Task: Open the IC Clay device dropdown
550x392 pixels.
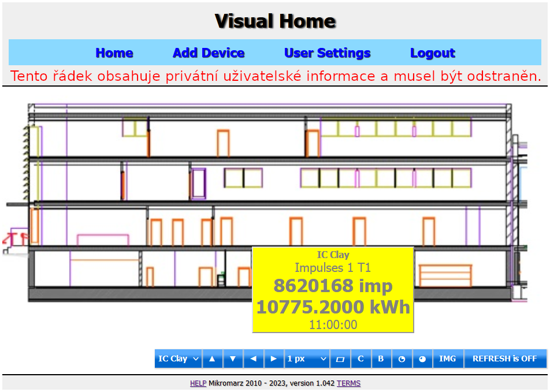Action: [x=178, y=359]
